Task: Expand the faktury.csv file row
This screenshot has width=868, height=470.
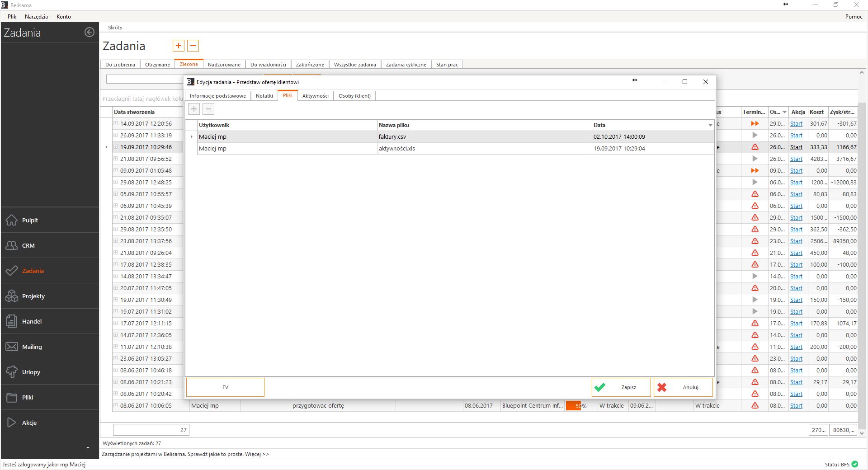Action: click(x=191, y=136)
